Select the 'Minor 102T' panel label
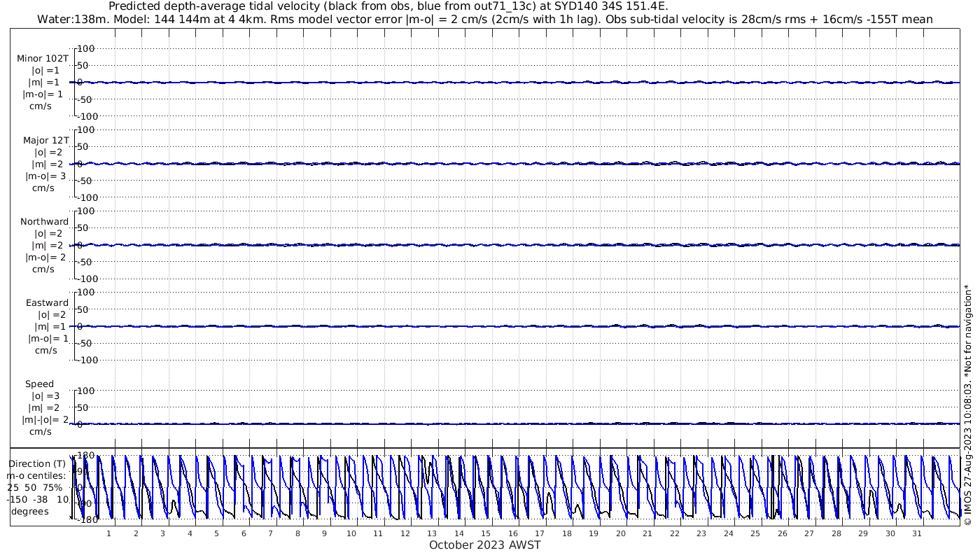 click(43, 59)
